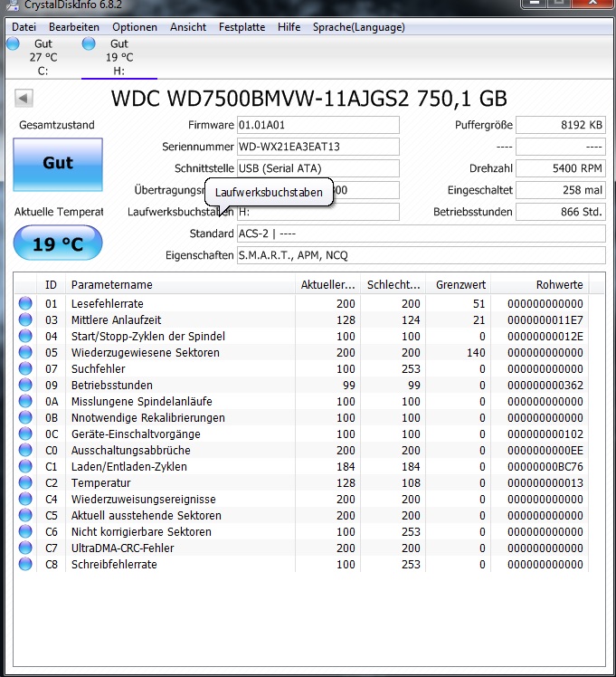Open the Sprache(Language) menu

(359, 27)
